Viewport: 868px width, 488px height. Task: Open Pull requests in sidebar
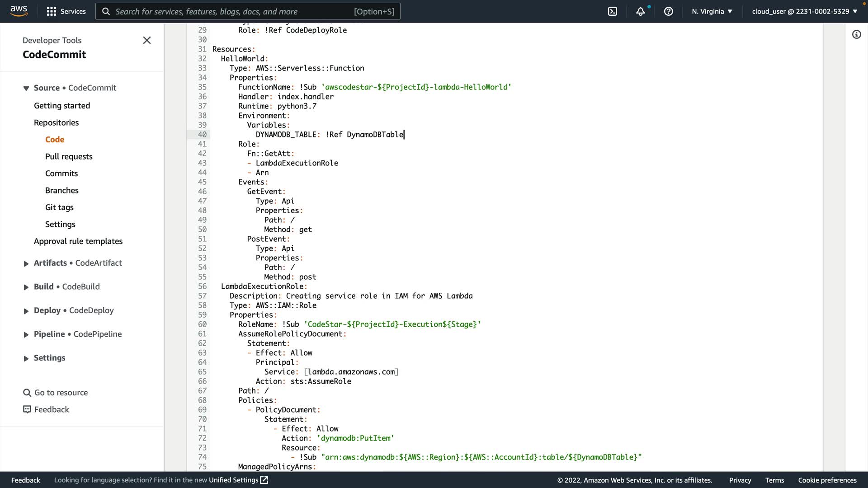point(69,156)
